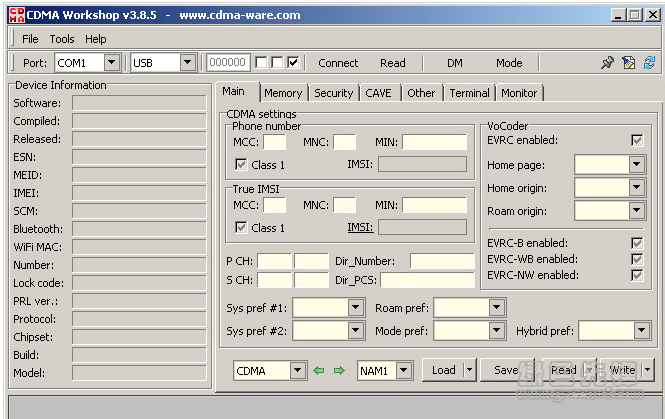Click the 000000 SPC code field
This screenshot has height=419, width=665.
coord(228,63)
